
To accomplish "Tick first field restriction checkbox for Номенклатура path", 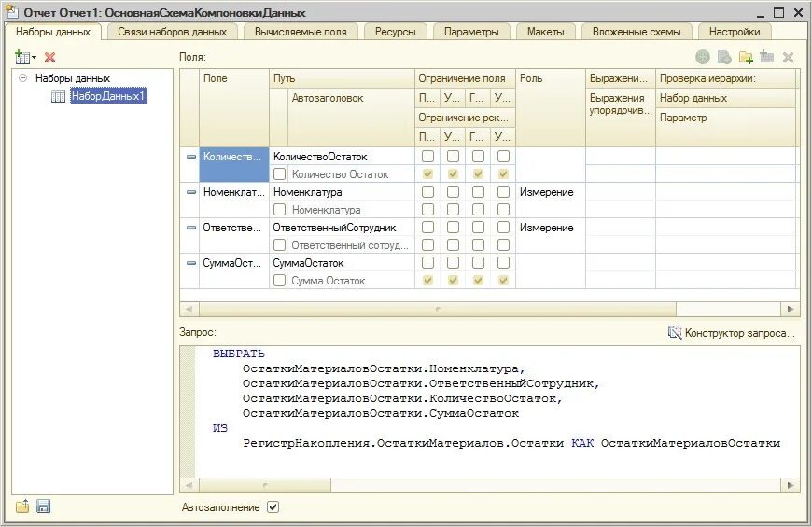I will click(427, 192).
